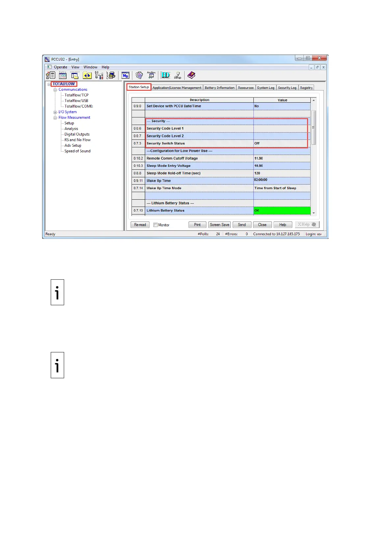Toggle the Monitor checkbox
The image size is (392, 554).
point(155,225)
